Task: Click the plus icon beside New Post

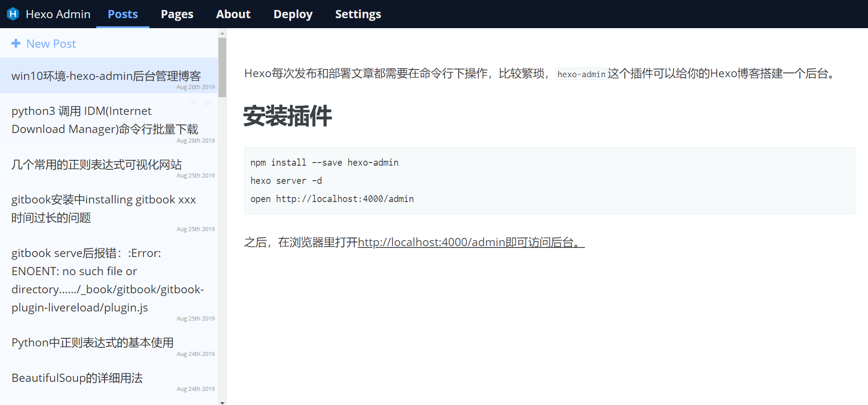Action: (16, 43)
